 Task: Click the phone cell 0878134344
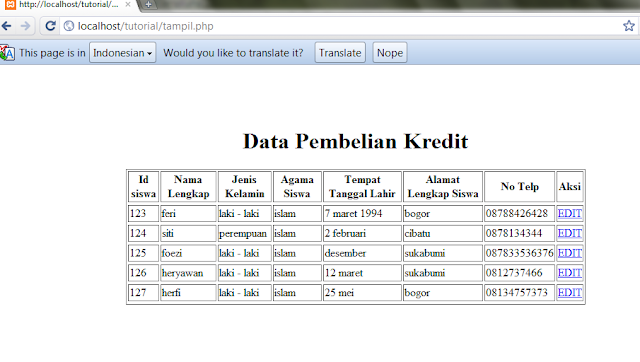(x=520, y=233)
